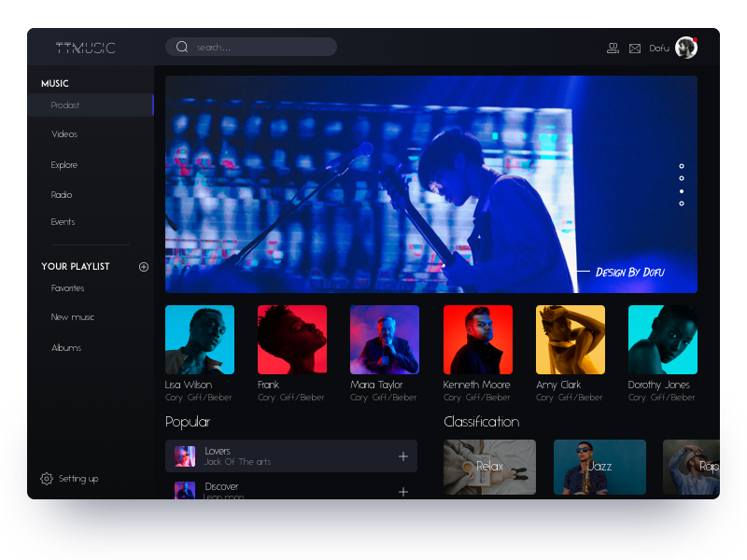Open the contacts icon in header

click(x=613, y=49)
